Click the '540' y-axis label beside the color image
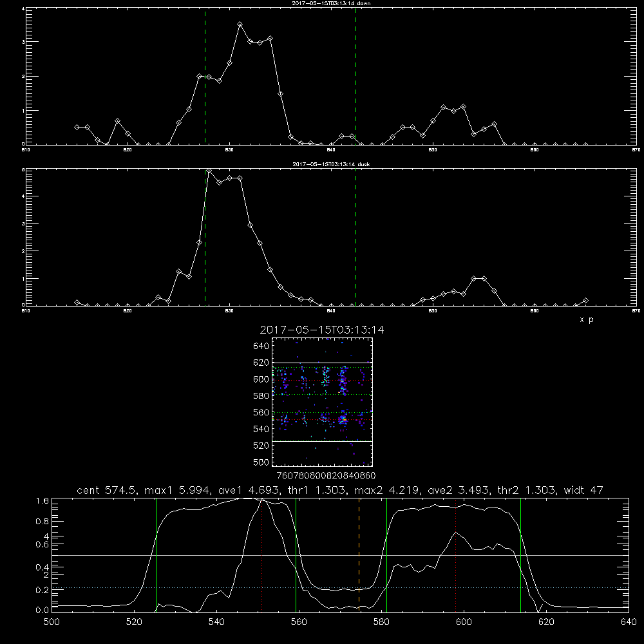The image size is (644, 644). [261, 429]
